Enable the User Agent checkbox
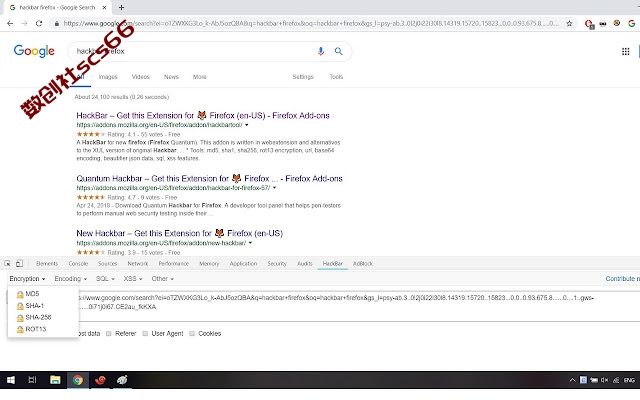 point(145,333)
